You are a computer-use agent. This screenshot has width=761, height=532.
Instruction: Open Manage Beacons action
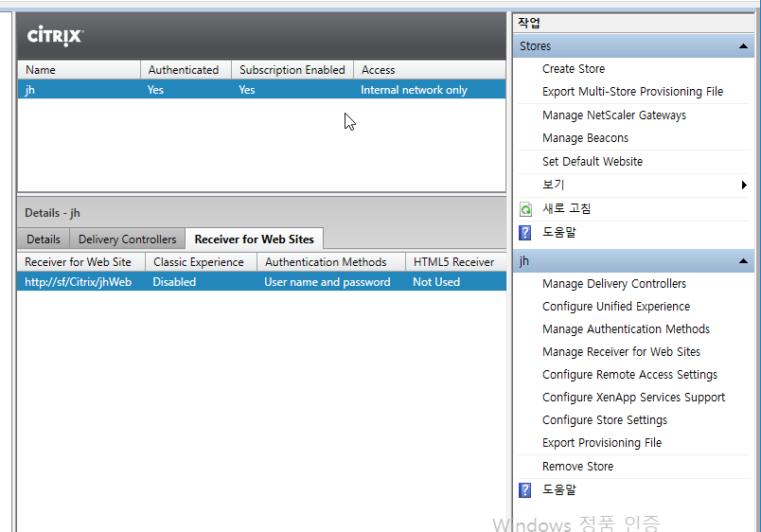pos(585,138)
